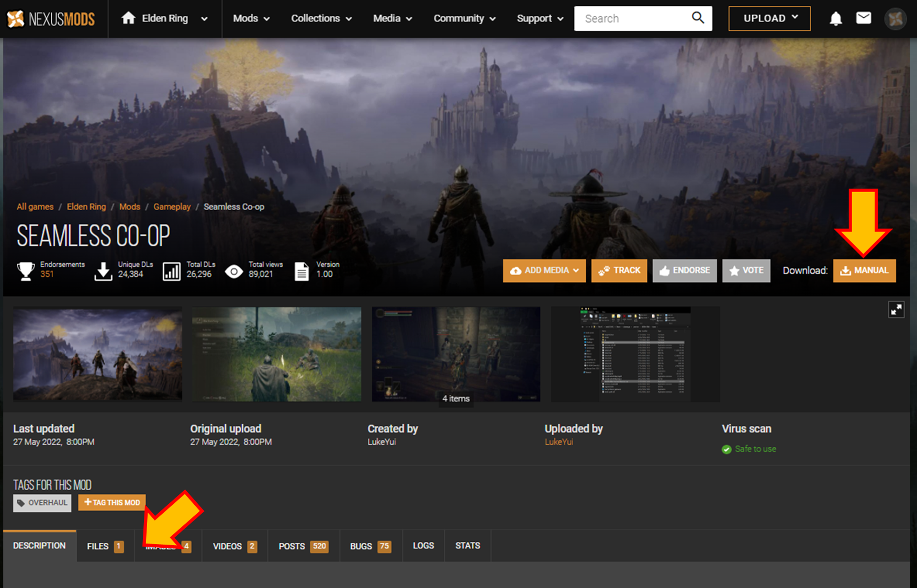Click the search magnifier icon
Image resolution: width=917 pixels, height=588 pixels.
click(x=698, y=18)
